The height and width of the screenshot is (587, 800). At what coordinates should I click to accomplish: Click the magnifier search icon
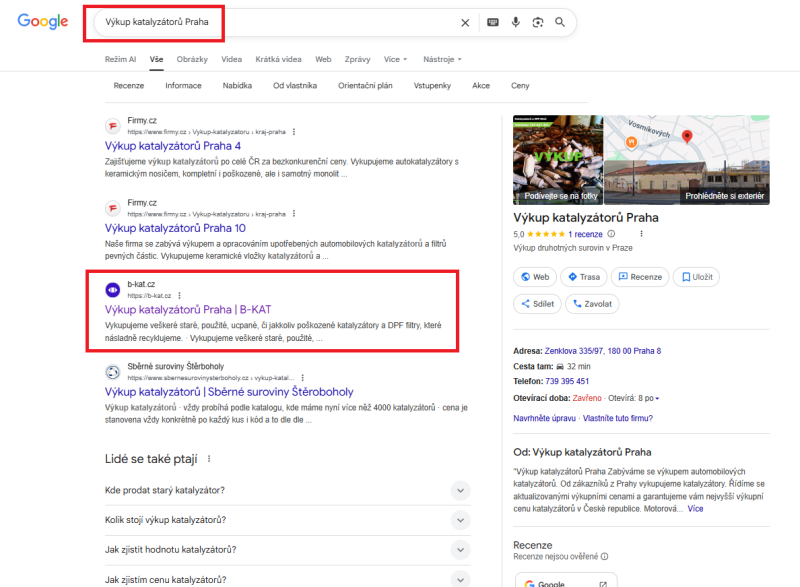(561, 22)
